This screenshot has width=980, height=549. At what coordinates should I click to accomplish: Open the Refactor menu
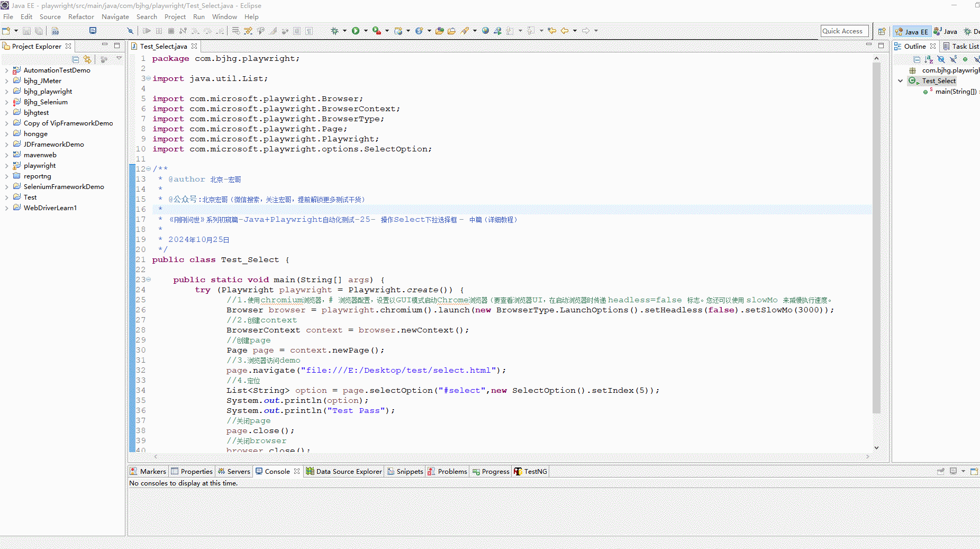pyautogui.click(x=81, y=17)
